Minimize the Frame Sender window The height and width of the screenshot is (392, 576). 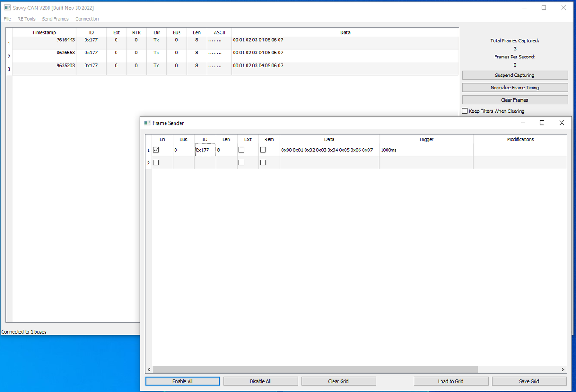coord(523,123)
